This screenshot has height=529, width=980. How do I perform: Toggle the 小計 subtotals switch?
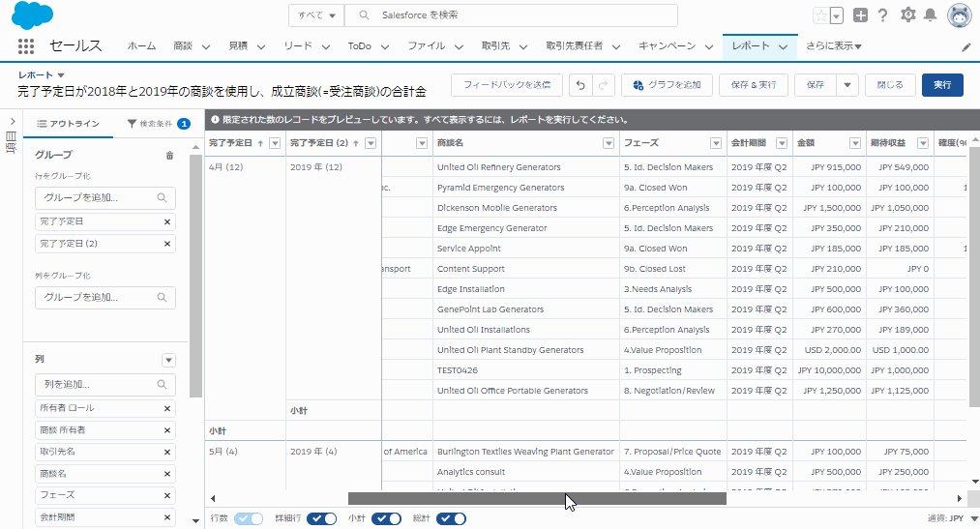[x=386, y=518]
